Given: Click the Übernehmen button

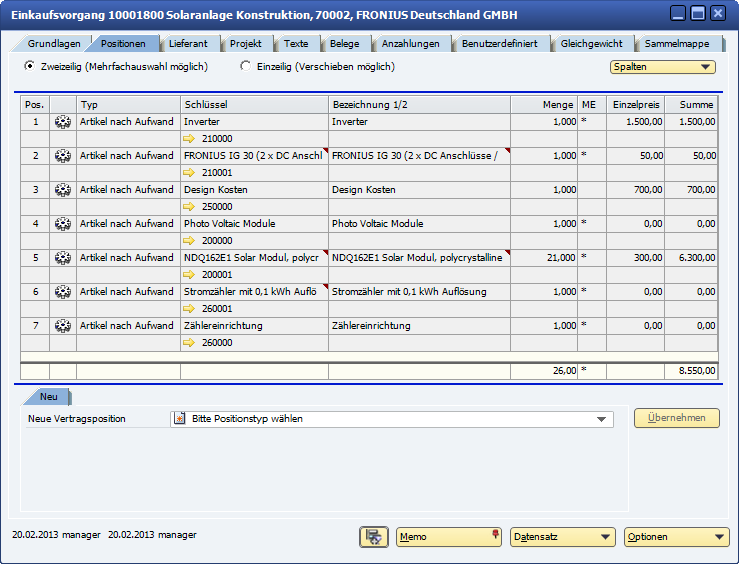Looking at the screenshot, I should pos(676,418).
